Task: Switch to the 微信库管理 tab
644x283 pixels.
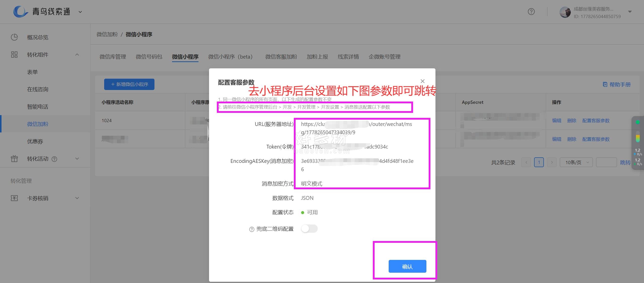Action: pyautogui.click(x=113, y=57)
